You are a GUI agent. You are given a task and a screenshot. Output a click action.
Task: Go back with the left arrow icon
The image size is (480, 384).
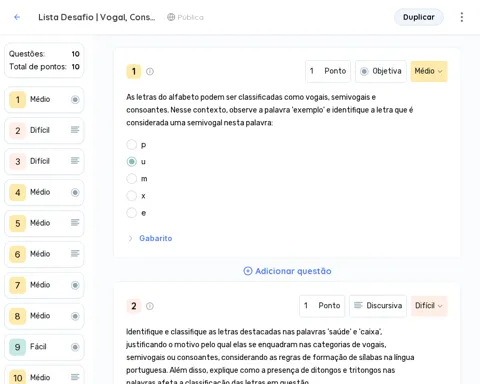coord(17,17)
